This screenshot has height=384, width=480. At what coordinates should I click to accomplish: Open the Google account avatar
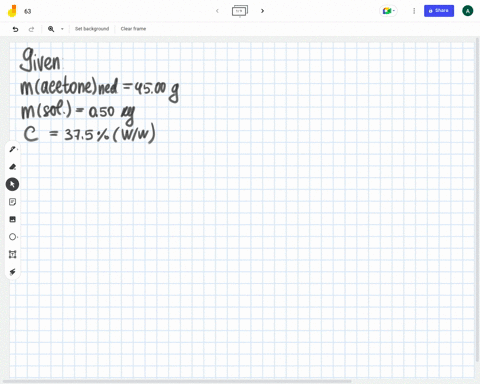467,11
